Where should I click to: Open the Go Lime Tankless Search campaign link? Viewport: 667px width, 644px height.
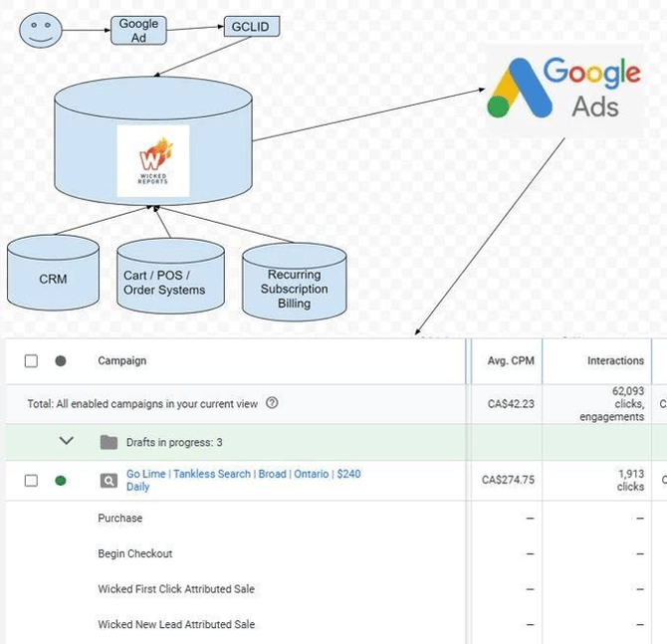pos(243,475)
